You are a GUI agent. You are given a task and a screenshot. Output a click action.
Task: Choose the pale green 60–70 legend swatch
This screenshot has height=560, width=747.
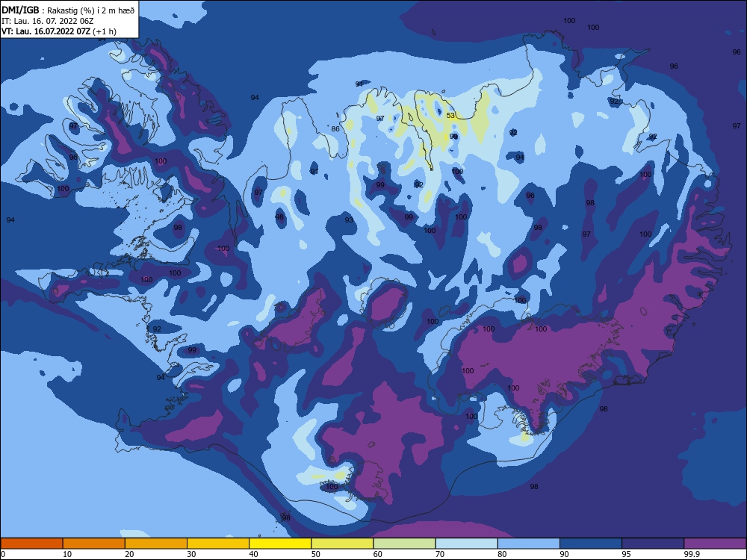(x=404, y=544)
